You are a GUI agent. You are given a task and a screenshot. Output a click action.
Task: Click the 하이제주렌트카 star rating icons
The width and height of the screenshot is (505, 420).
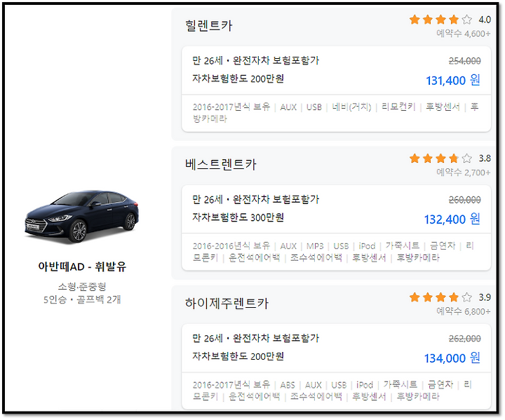pos(440,297)
